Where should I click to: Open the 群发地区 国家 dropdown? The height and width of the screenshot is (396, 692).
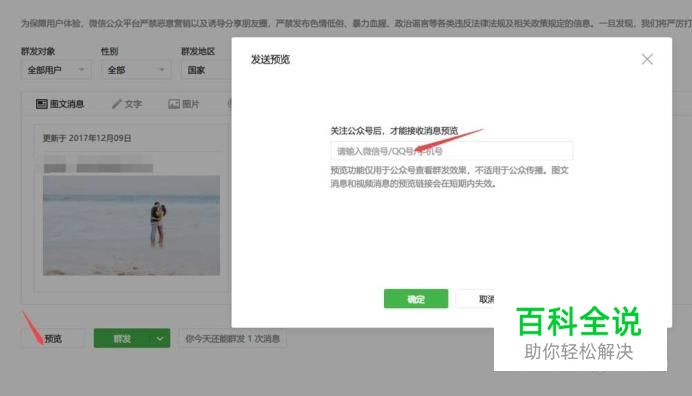(206, 70)
